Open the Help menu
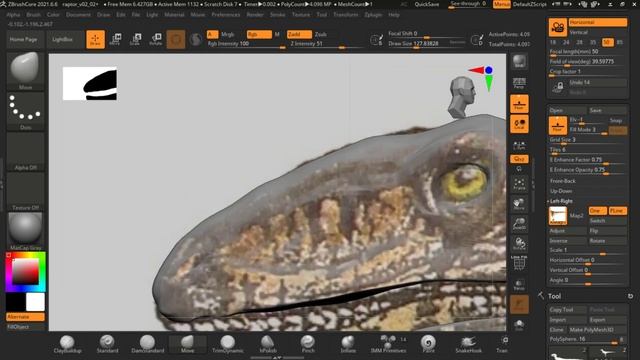Screen dimensions: 640x360 [394, 15]
